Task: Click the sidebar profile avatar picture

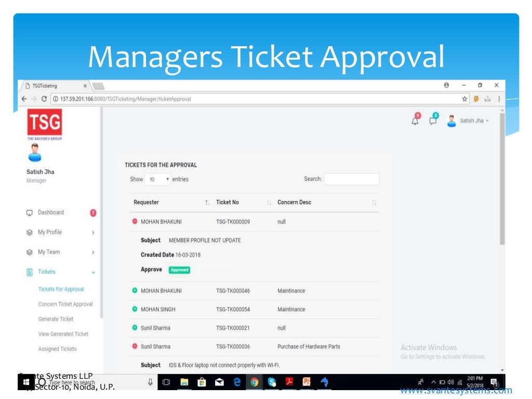Action: tap(35, 152)
